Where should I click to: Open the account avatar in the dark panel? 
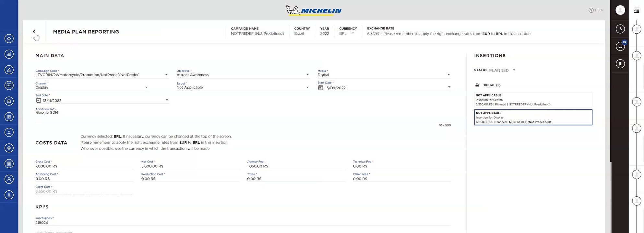[x=620, y=10]
